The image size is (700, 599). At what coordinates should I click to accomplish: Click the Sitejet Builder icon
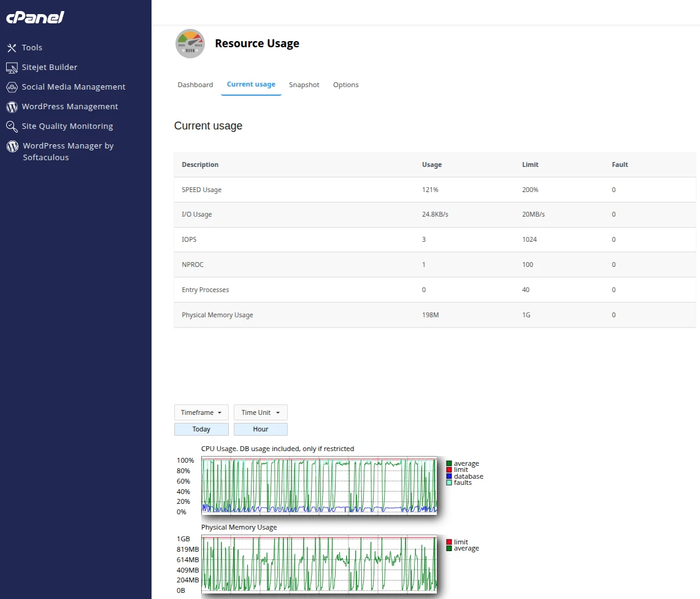12,68
